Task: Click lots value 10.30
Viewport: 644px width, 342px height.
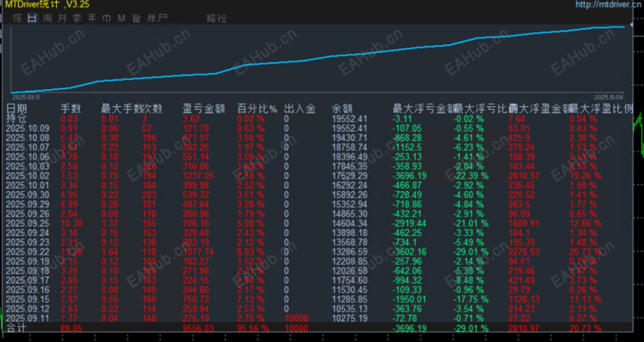Action: click(x=72, y=223)
